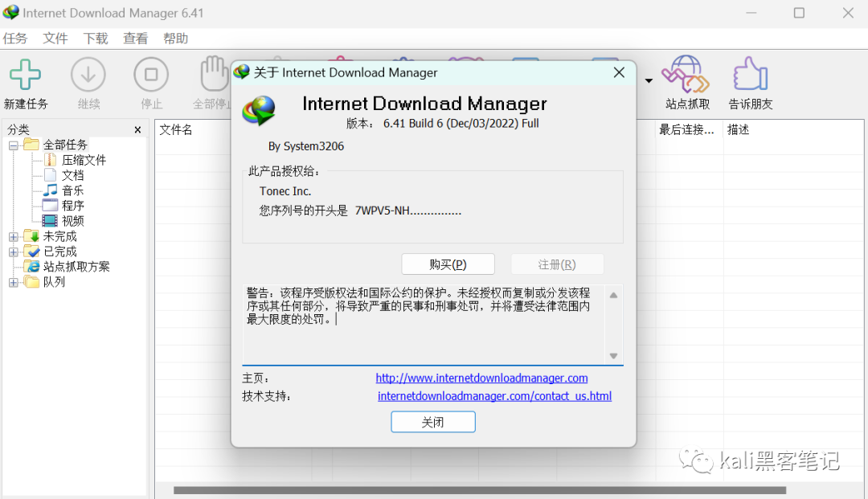Click the warning text scrollbar down arrow
868x499 pixels.
click(613, 356)
